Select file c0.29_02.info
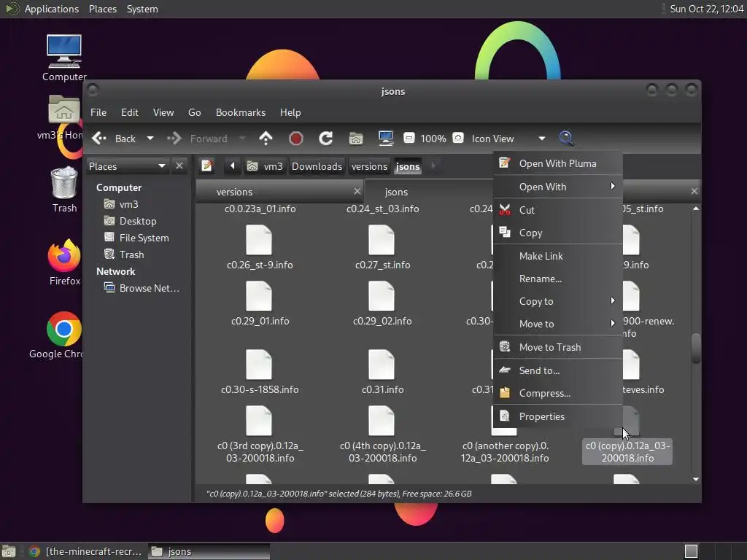 382,304
